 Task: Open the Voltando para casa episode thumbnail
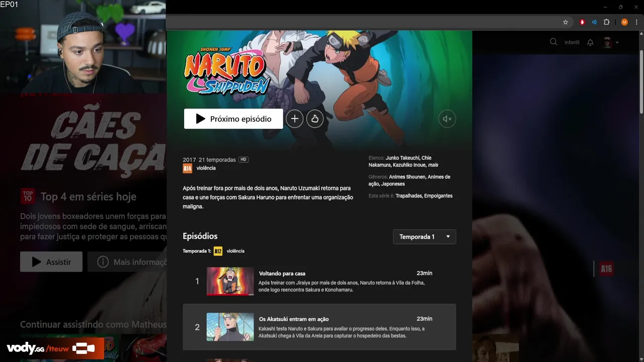[x=230, y=281]
